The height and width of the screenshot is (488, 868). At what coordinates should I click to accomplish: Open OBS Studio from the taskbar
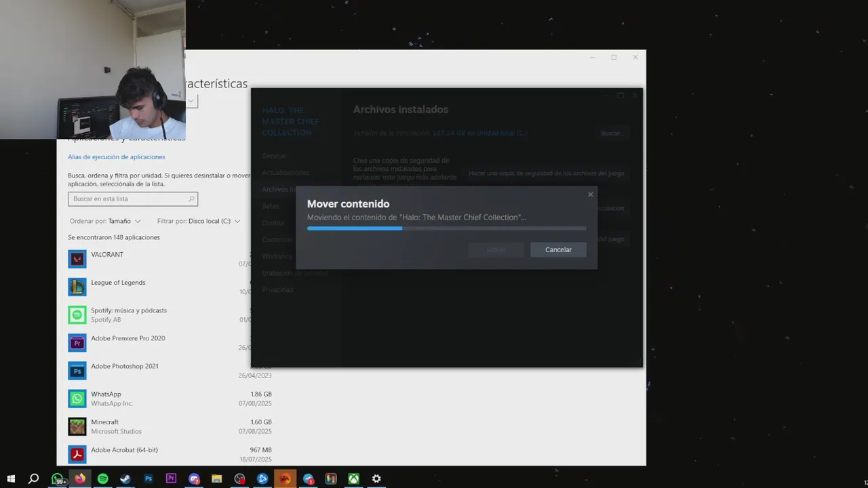[239, 479]
